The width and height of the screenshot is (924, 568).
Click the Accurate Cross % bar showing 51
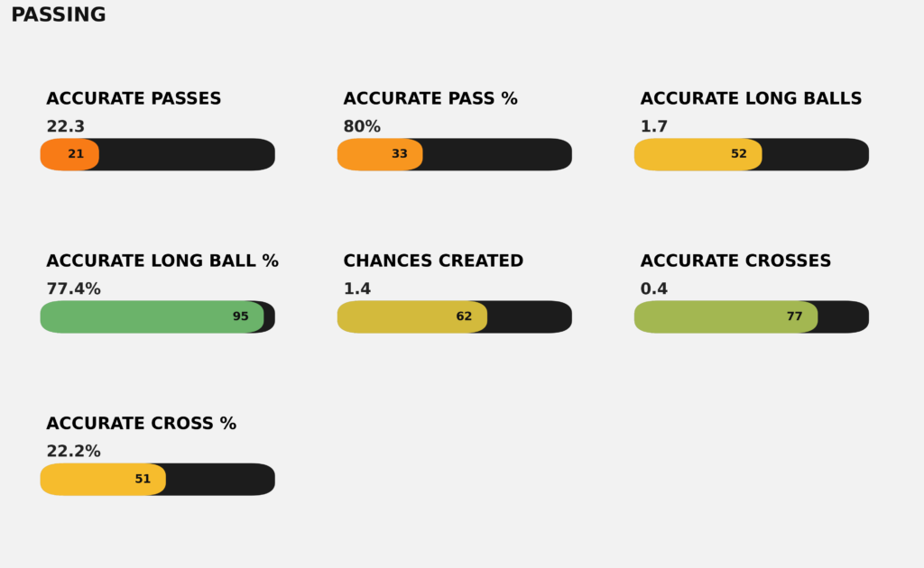pos(103,479)
